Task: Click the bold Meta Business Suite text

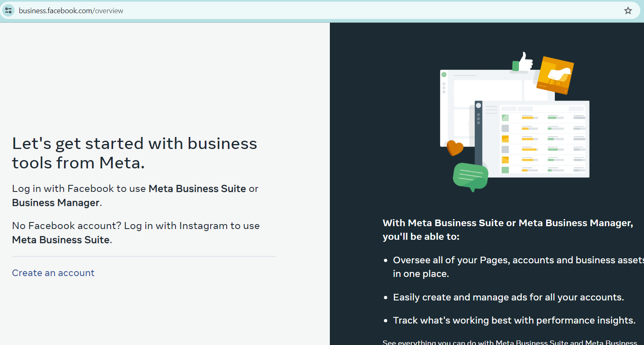Action: (x=197, y=188)
